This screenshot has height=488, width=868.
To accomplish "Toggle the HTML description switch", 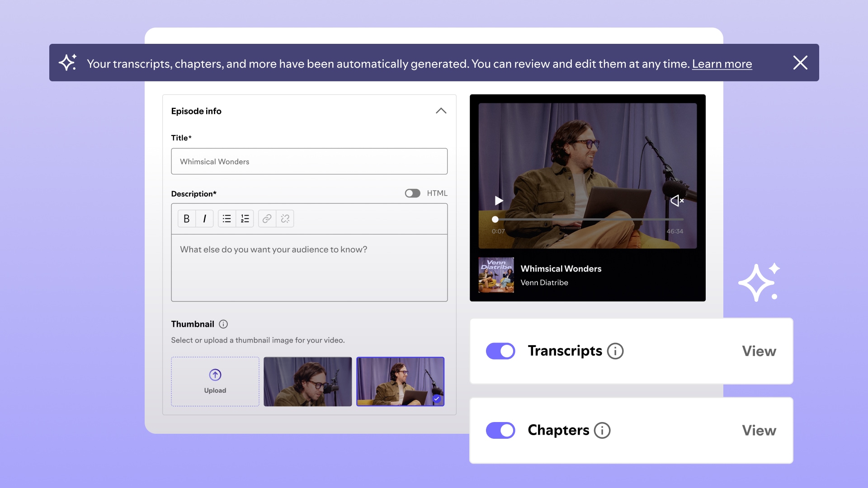I will click(x=412, y=193).
